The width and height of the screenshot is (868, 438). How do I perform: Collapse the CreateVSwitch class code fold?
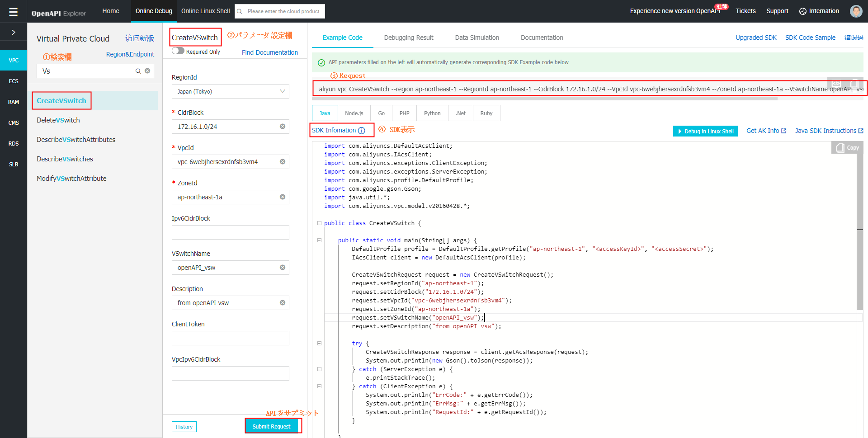tap(319, 223)
